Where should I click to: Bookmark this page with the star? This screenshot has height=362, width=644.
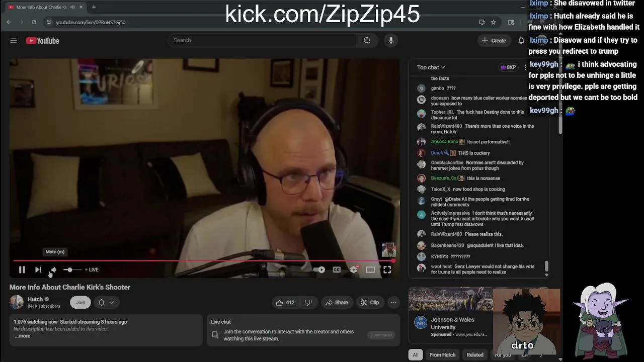coord(494,22)
